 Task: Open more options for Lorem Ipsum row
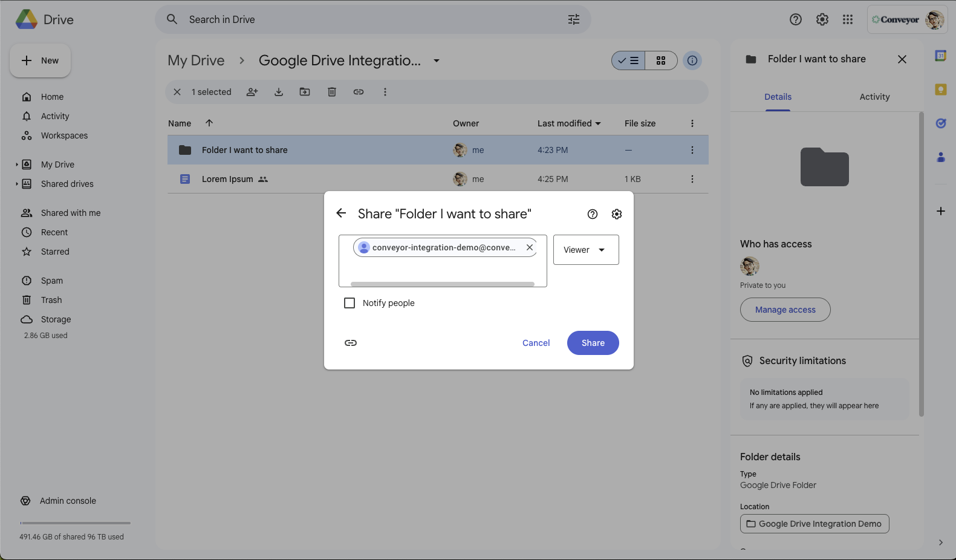(692, 179)
